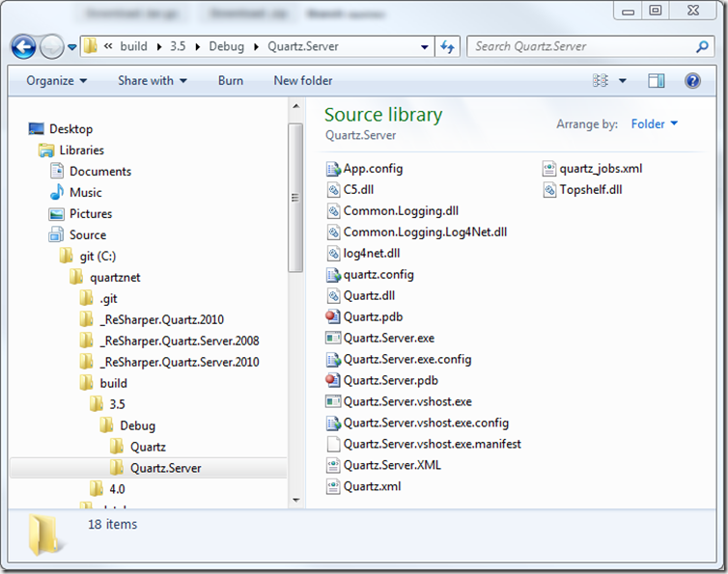
Task: Click the scroll up arrow of navigation pane
Action: (x=295, y=106)
